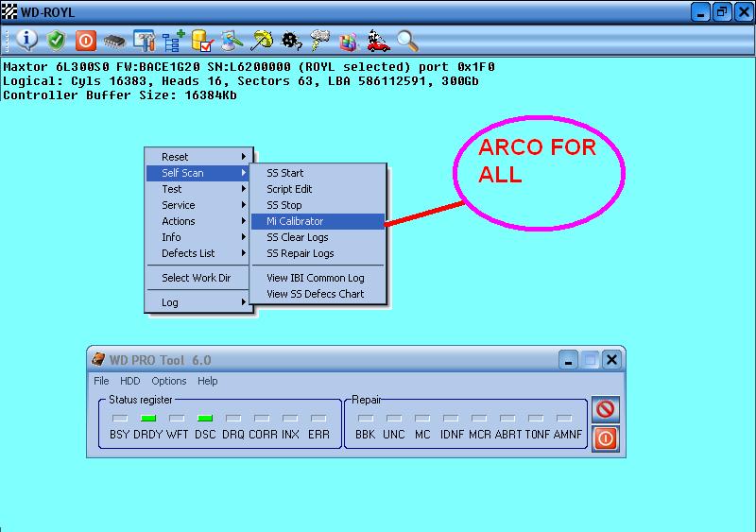Click the Maxtor 6L300S0 drive info line
Image resolution: width=756 pixels, height=532 pixels.
(249, 66)
